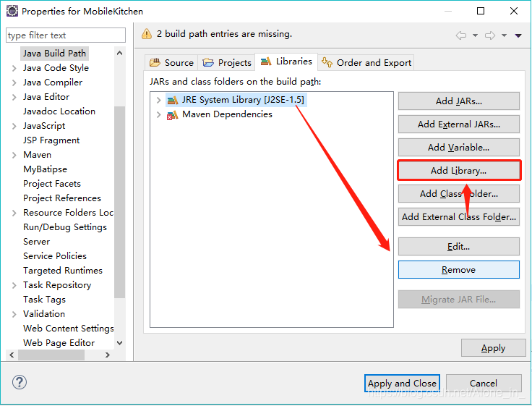Click the warning icon beside build path message
532x406 pixels.
147,34
